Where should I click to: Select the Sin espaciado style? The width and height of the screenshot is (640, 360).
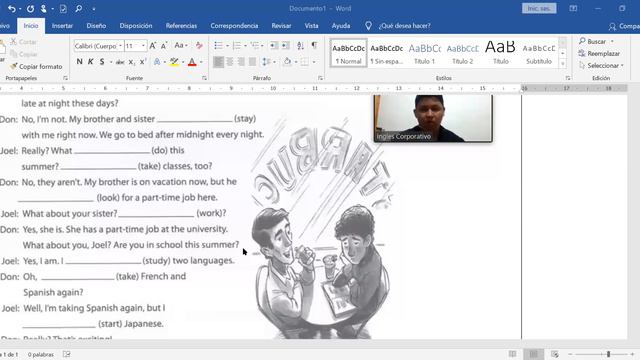[x=386, y=53]
